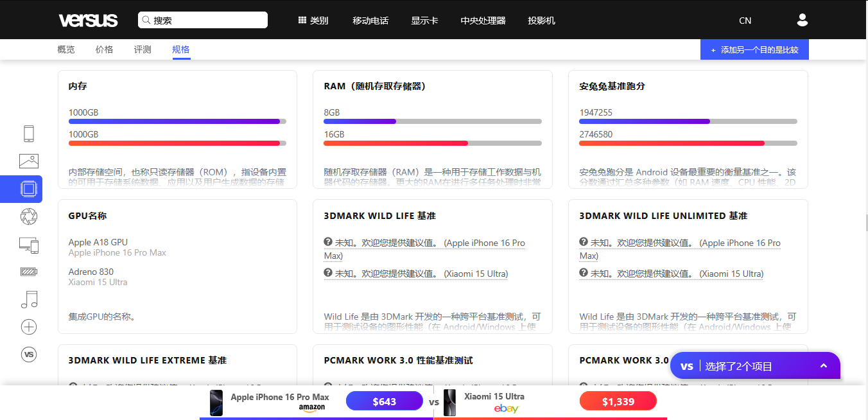The height and width of the screenshot is (420, 868).
Task: Click the 3DMARK WILD LIFE UNLIMITED 基准 card title
Action: [x=664, y=216]
